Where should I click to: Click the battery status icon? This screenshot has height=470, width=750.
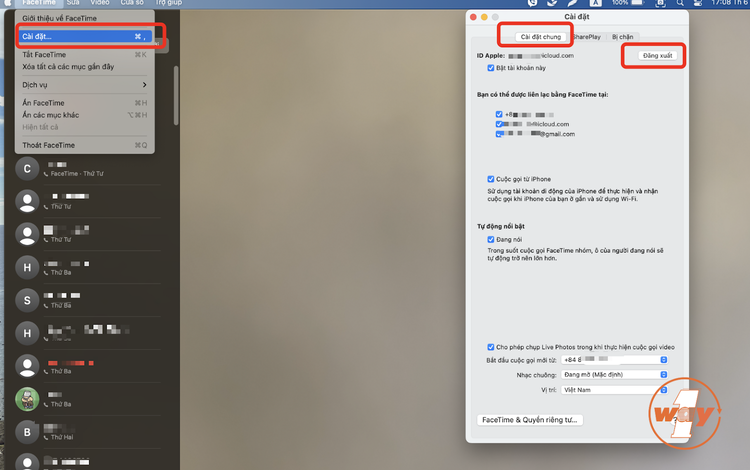638,3
